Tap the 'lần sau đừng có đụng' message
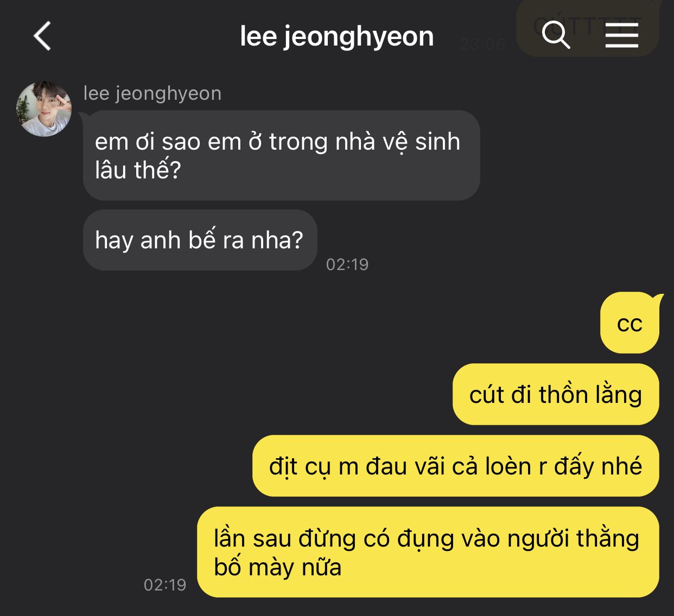 (428, 553)
